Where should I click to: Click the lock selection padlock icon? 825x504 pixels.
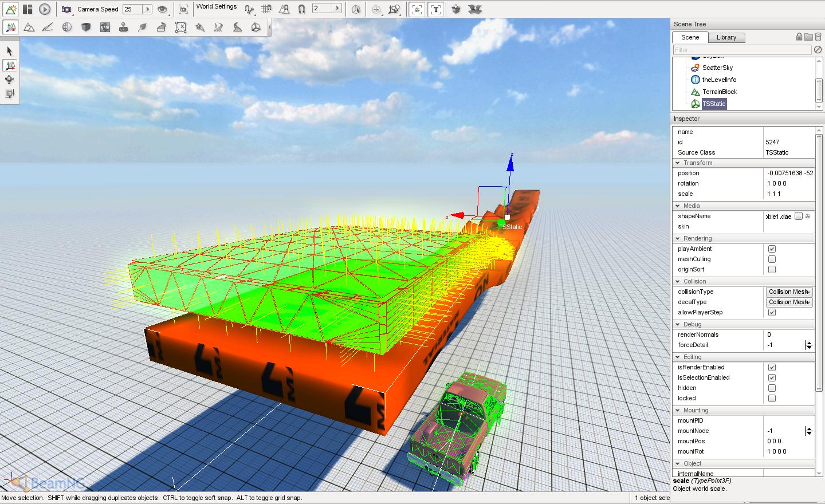799,37
